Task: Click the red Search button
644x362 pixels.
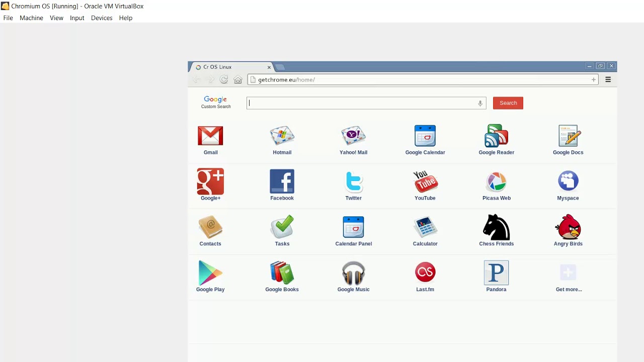Action: pyautogui.click(x=508, y=103)
